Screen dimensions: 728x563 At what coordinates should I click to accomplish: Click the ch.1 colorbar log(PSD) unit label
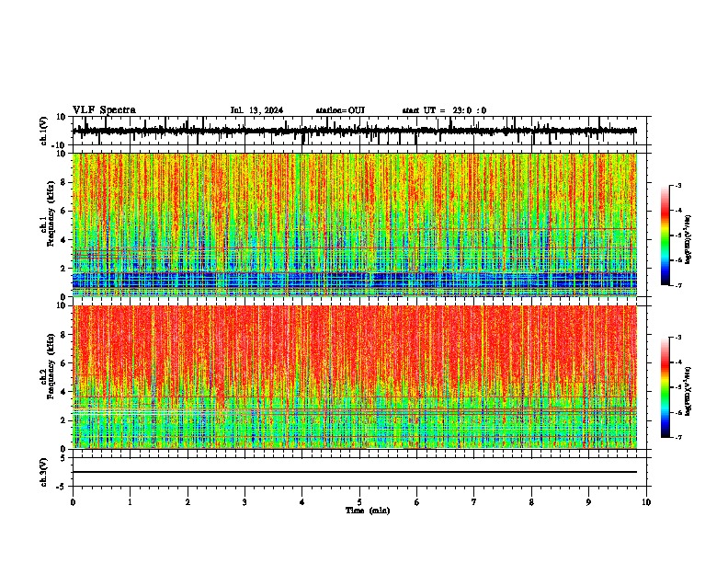point(688,240)
